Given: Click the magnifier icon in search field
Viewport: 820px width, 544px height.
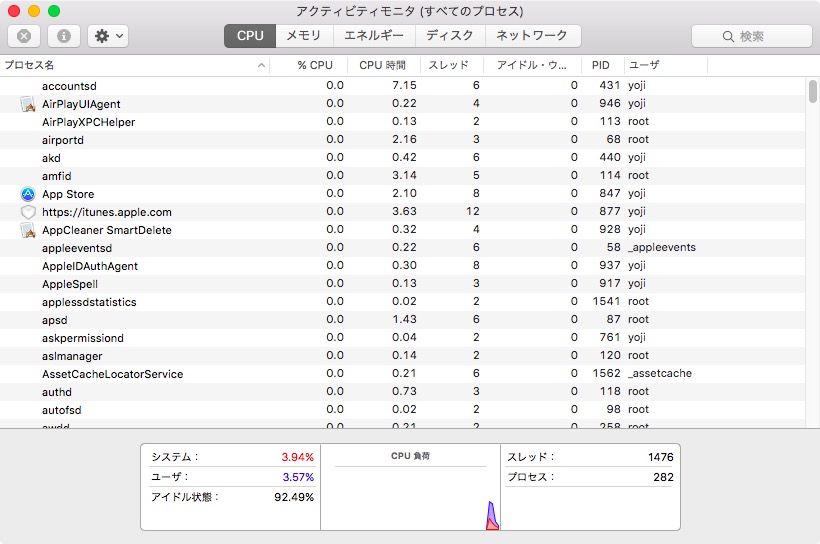Looking at the screenshot, I should (728, 36).
